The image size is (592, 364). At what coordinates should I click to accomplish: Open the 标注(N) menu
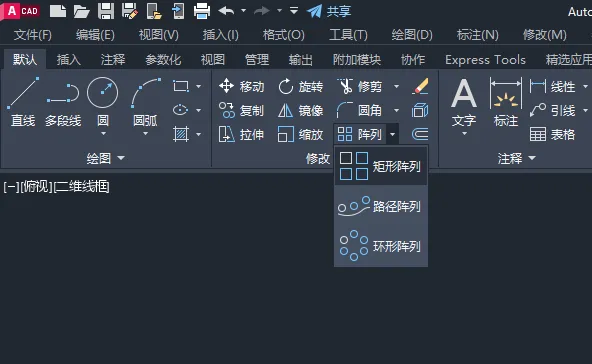pyautogui.click(x=478, y=35)
